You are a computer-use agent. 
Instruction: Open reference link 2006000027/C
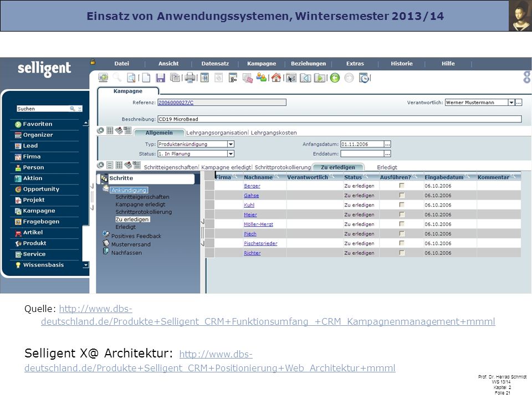tap(176, 103)
